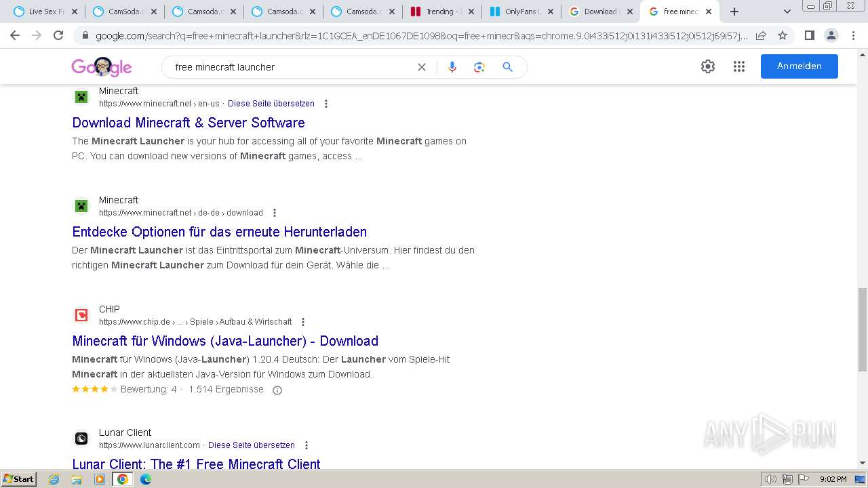
Task: Open 'Download Minecraft & Server Software' result
Action: click(189, 123)
